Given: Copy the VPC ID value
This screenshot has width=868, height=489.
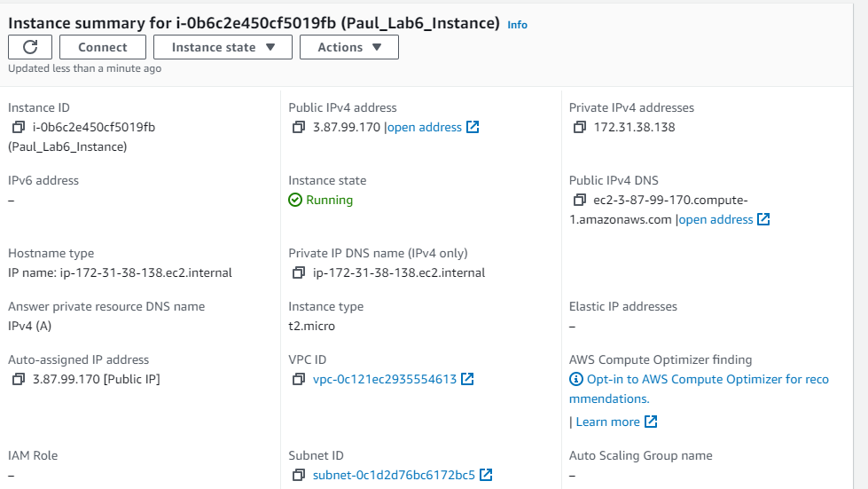Looking at the screenshot, I should click(299, 379).
